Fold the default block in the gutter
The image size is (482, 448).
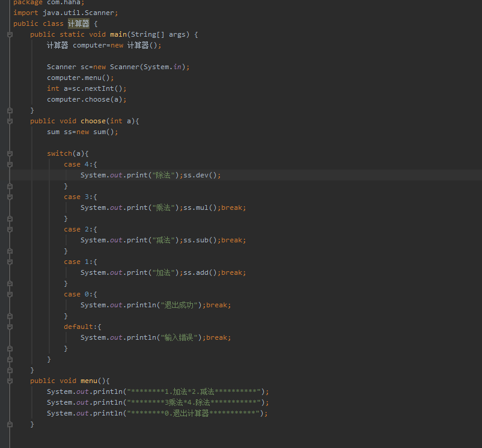[x=10, y=327]
